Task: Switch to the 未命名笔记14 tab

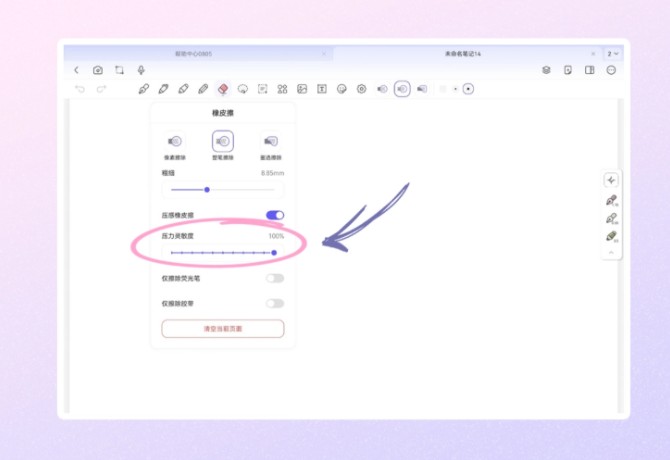Action: (462, 53)
